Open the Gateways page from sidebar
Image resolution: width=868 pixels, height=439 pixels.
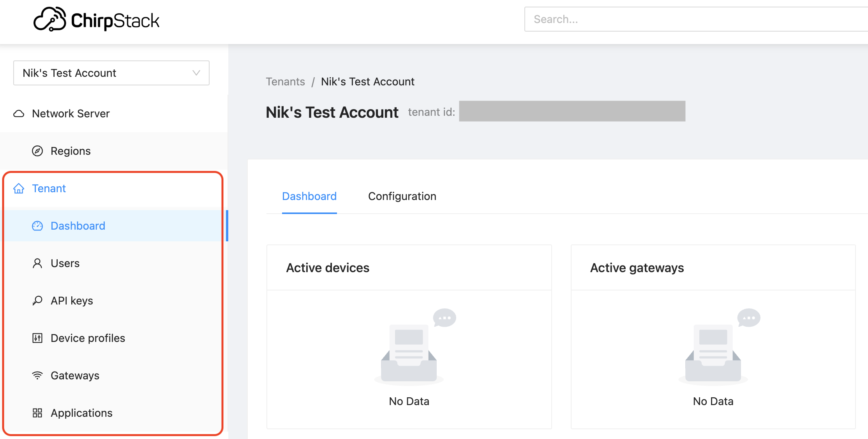[x=75, y=375]
